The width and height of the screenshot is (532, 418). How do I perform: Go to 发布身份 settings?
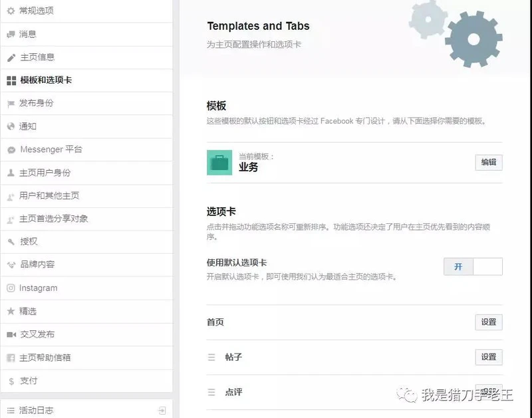coord(86,104)
